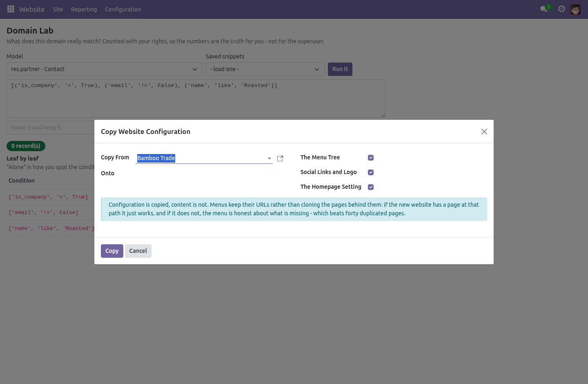588x384 pixels.
Task: Open external link for Bamboo Trade
Action: pyautogui.click(x=280, y=159)
